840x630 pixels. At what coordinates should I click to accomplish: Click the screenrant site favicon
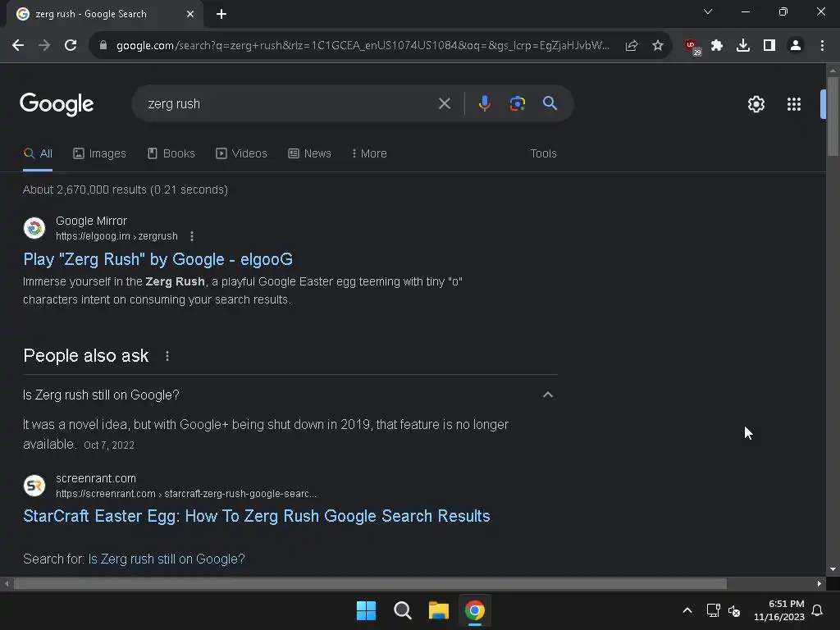pyautogui.click(x=34, y=486)
